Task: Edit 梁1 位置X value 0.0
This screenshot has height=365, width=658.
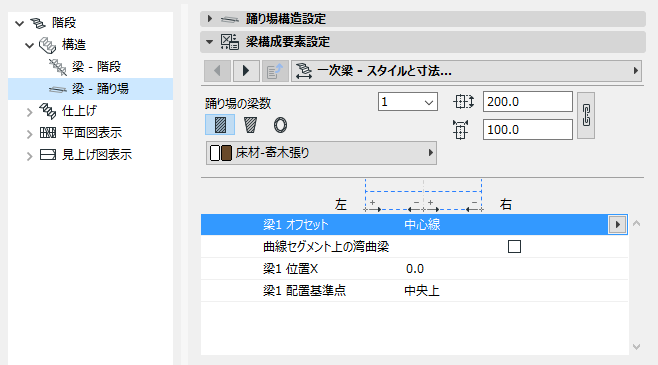Action: coord(415,269)
